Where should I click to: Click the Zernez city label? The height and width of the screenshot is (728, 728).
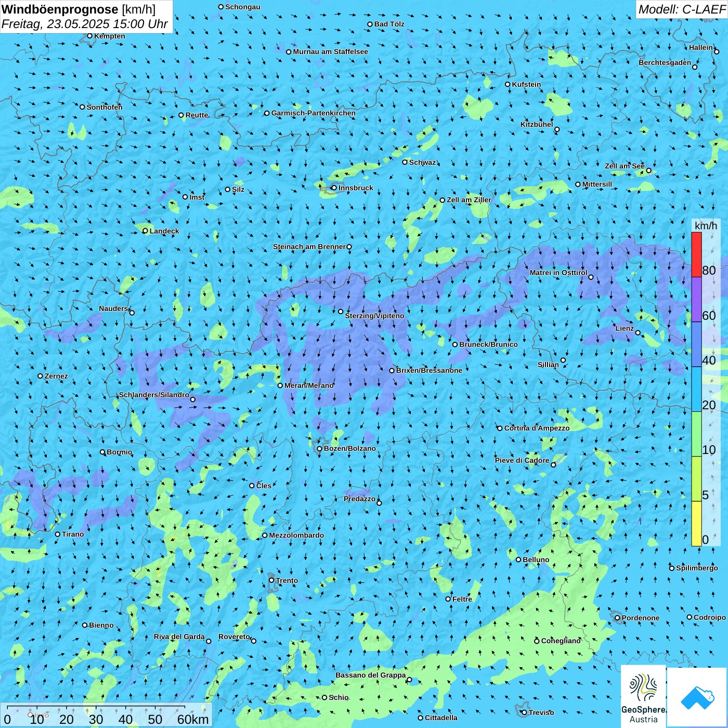pos(56,376)
